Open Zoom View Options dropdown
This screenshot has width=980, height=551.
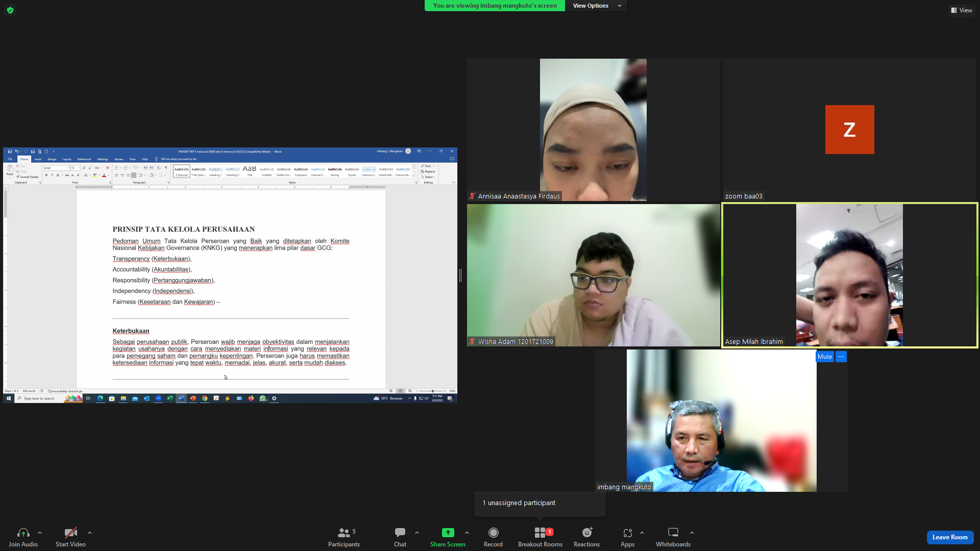tap(596, 6)
